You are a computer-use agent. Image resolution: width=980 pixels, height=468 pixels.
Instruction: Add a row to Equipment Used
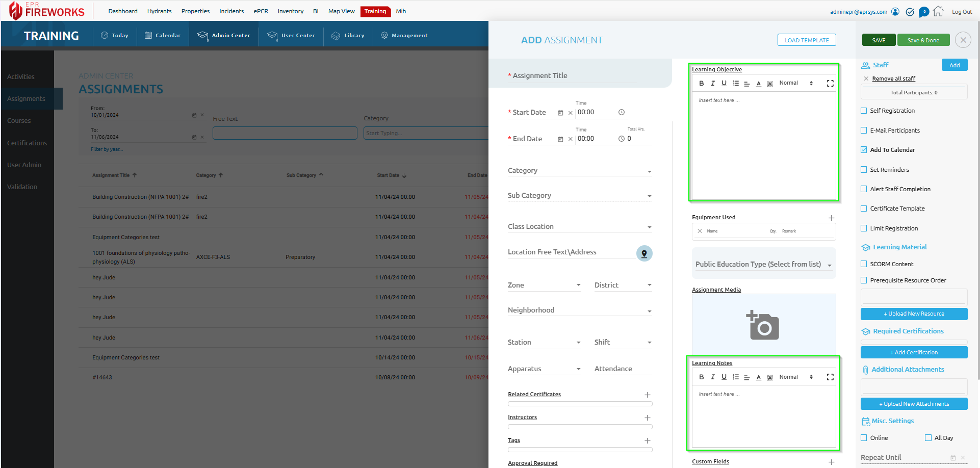click(x=831, y=218)
